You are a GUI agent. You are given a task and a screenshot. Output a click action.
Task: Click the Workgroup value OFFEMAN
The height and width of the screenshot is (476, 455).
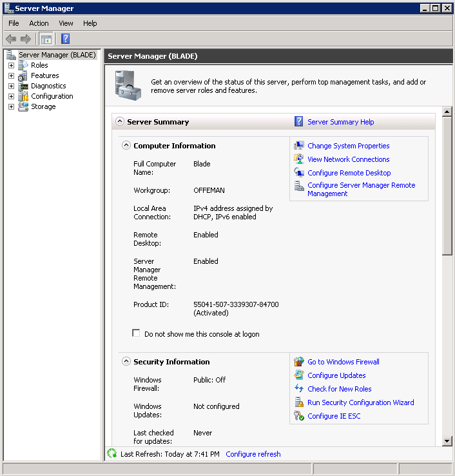(209, 190)
